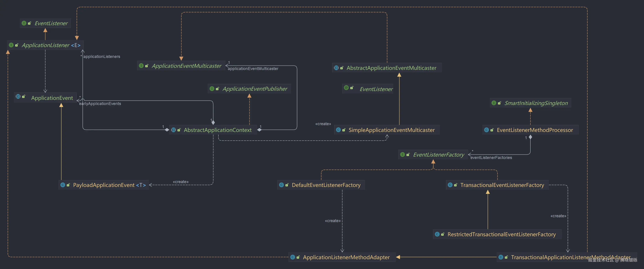Click the interface icon beside EventListenerFactory
This screenshot has height=269, width=644.
[403, 155]
